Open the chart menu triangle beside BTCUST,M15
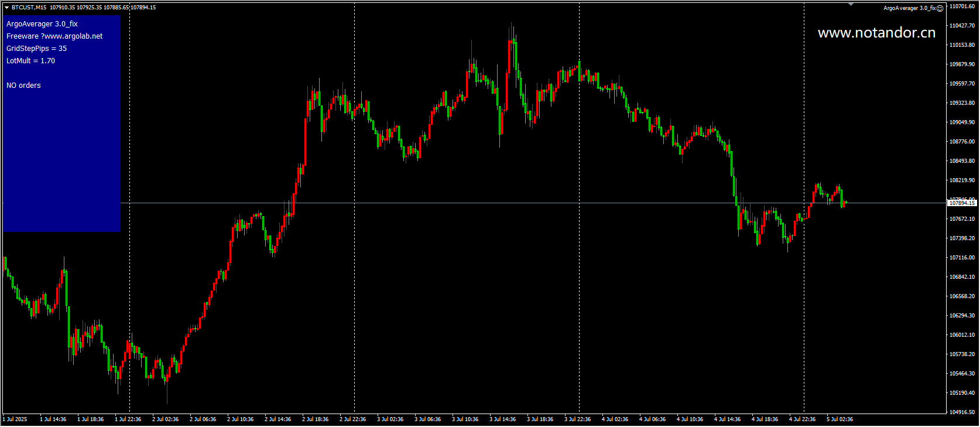 click(6, 8)
